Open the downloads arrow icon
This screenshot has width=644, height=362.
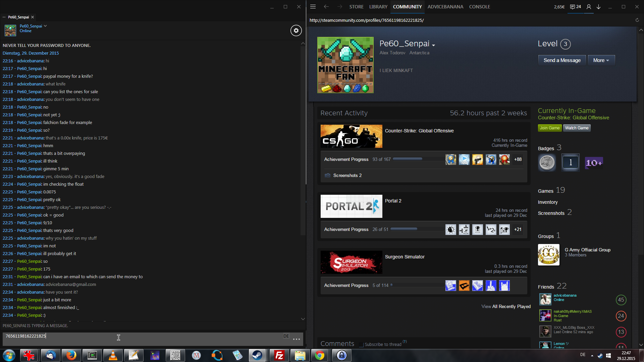point(598,7)
